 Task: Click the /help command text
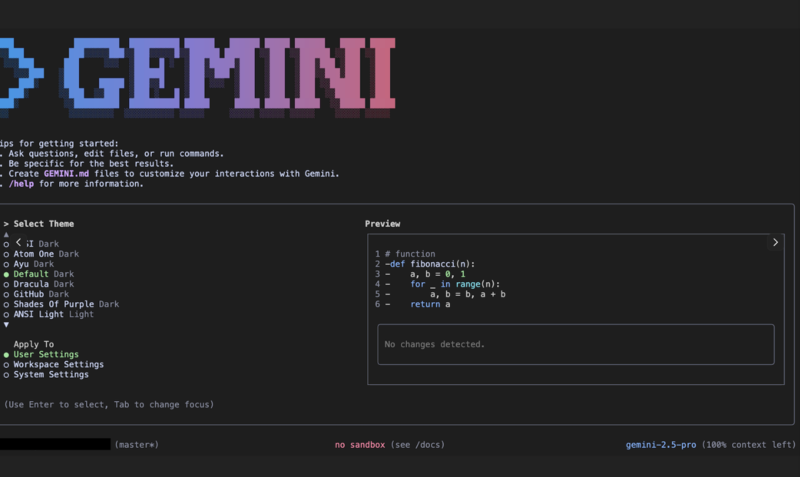click(x=21, y=184)
